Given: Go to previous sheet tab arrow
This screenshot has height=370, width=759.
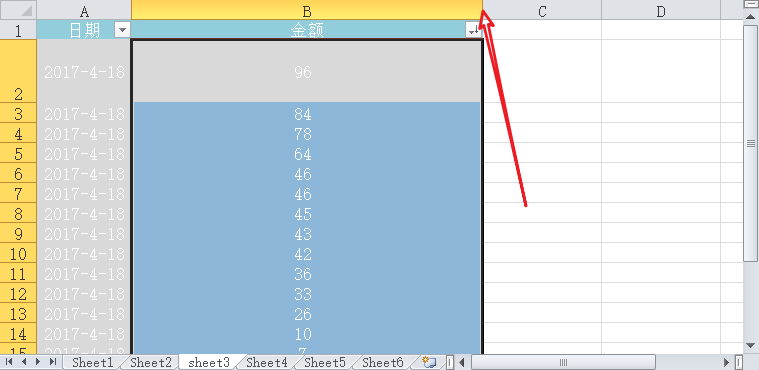Looking at the screenshot, I should pyautogui.click(x=24, y=362).
